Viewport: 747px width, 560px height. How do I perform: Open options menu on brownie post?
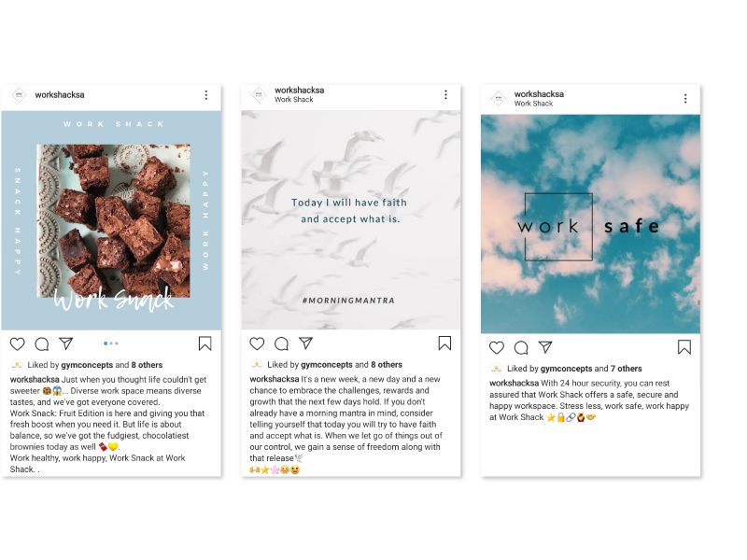[x=206, y=95]
